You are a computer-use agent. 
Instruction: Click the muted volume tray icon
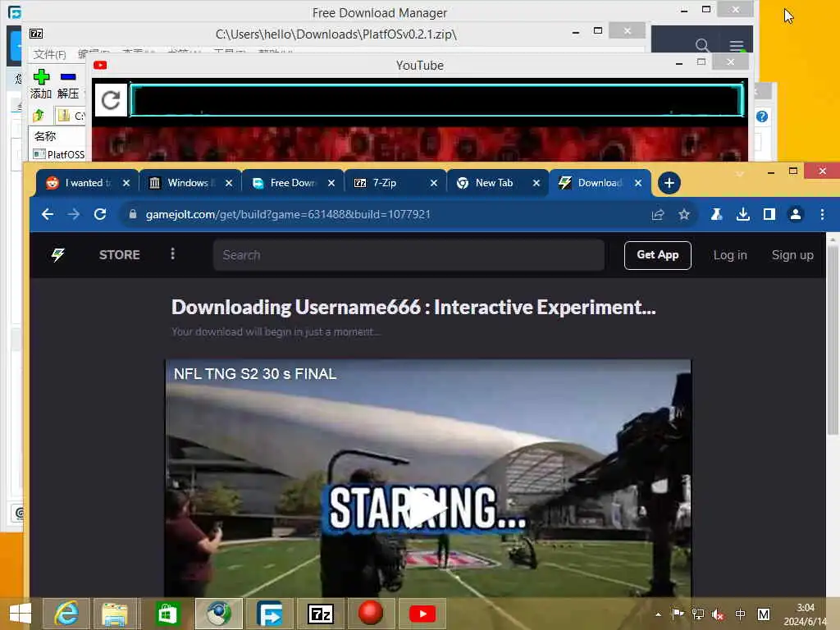(x=718, y=614)
